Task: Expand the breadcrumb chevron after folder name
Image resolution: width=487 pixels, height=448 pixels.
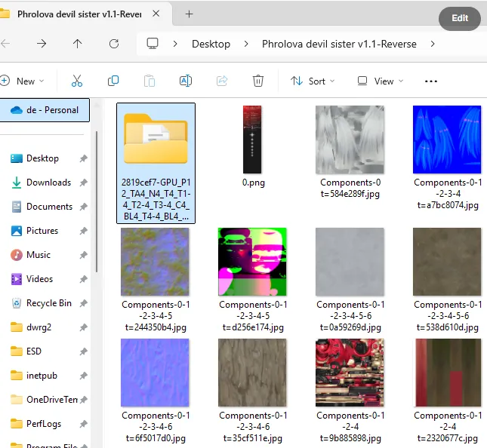Action: point(433,44)
